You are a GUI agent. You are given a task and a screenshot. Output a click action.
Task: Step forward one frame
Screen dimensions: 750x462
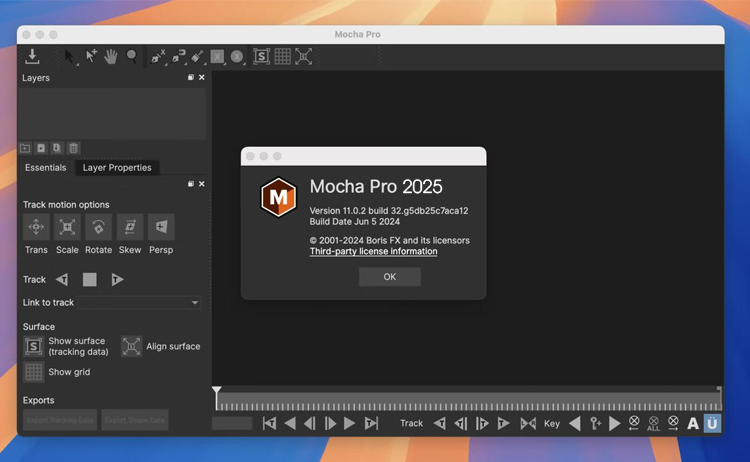pyautogui.click(x=330, y=423)
